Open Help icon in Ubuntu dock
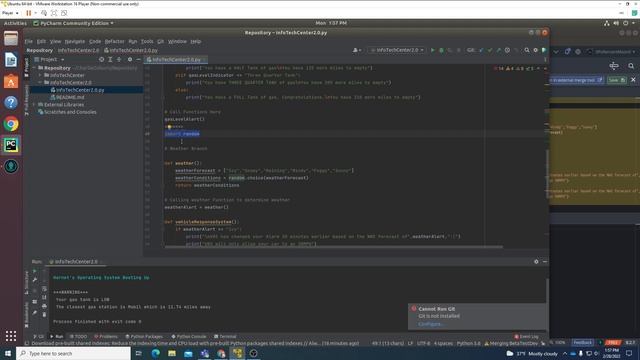Screen dimensions: 640x360 tap(11, 102)
